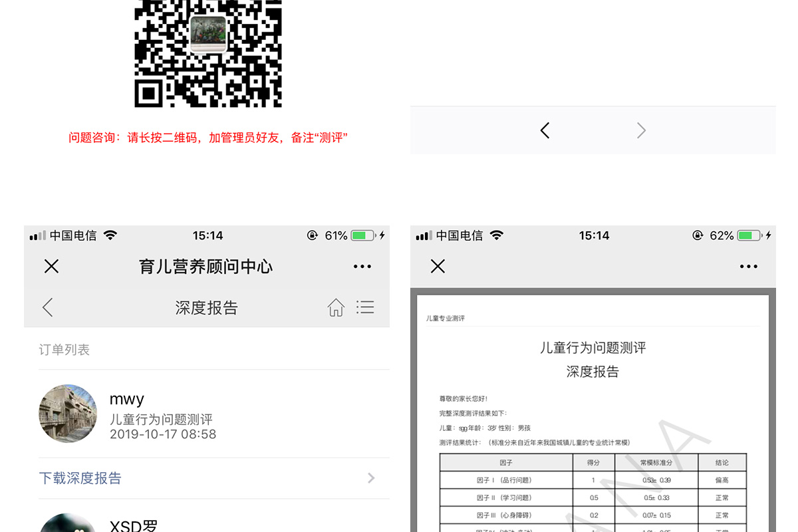The height and width of the screenshot is (532, 798).
Task: Tap the forward arrow in browser bar
Action: 641,130
